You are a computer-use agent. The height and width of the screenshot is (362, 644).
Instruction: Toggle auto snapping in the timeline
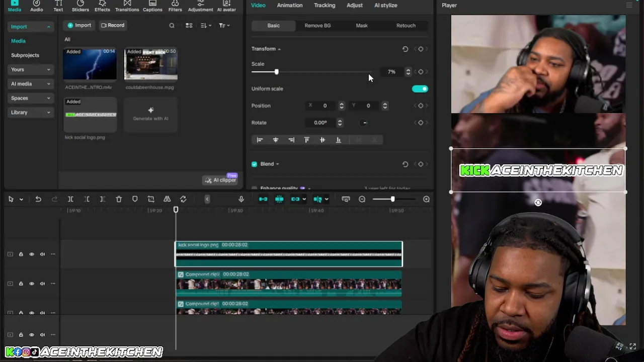(x=279, y=199)
